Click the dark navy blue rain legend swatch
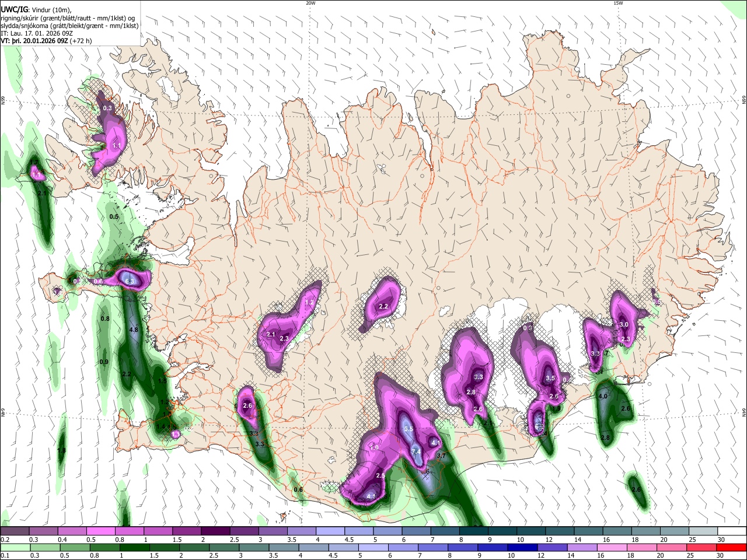This screenshot has width=747, height=560. 521,548
